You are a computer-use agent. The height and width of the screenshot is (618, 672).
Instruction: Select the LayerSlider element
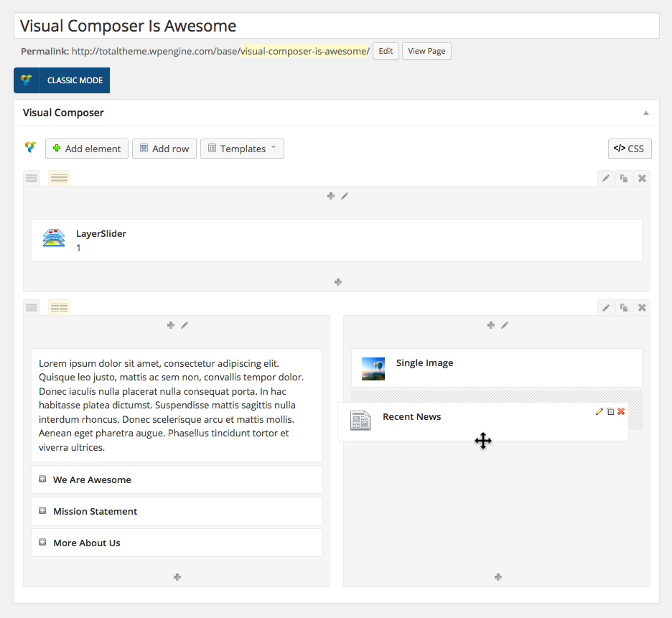337,240
